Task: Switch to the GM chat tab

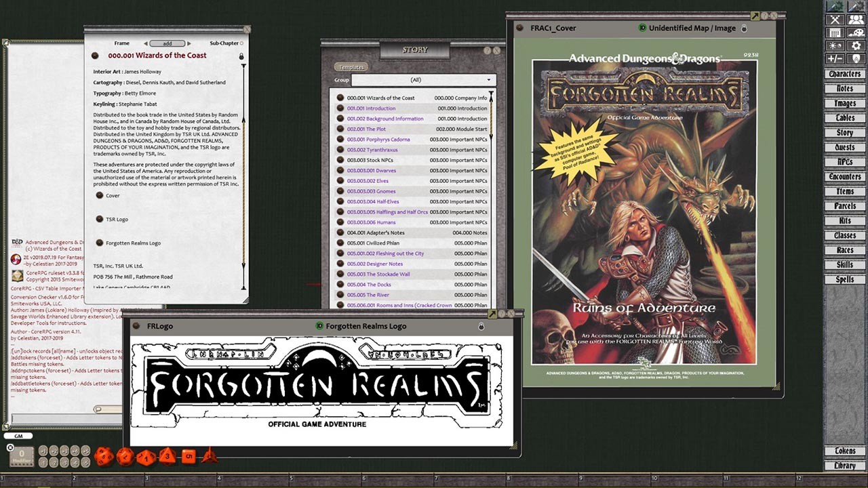Action: click(x=18, y=435)
